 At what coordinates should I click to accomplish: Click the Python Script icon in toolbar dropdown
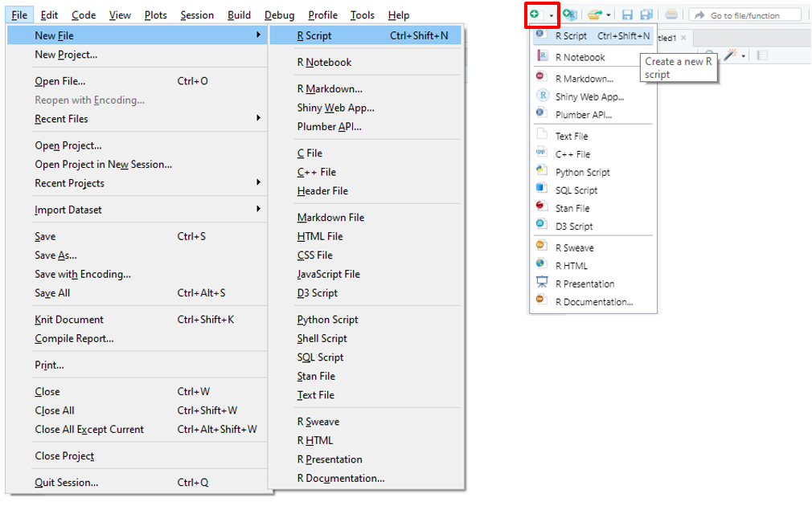[542, 170]
